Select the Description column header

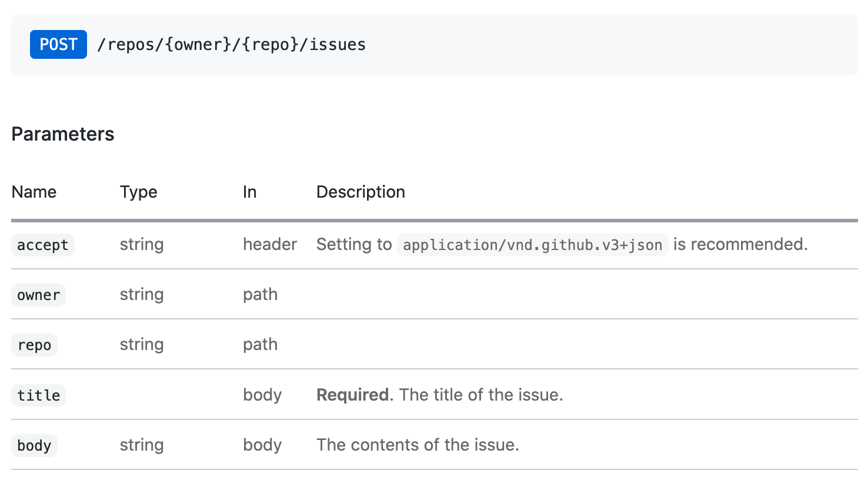[x=360, y=192]
